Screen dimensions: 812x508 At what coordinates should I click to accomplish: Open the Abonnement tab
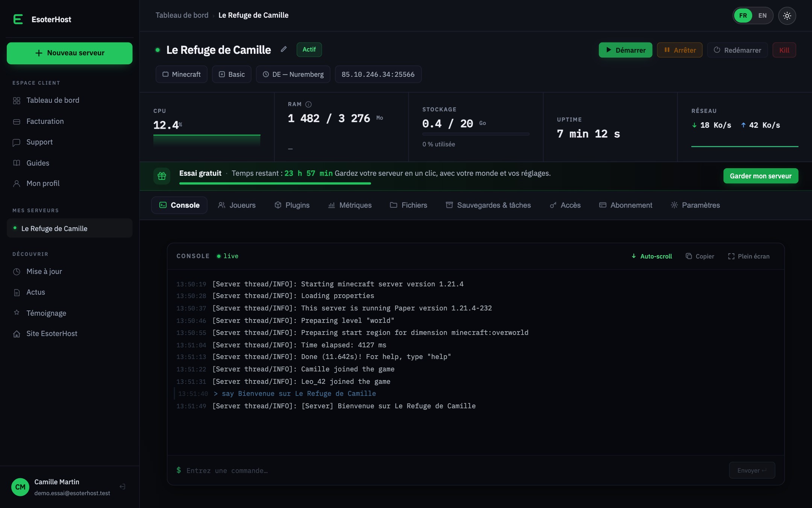point(626,205)
